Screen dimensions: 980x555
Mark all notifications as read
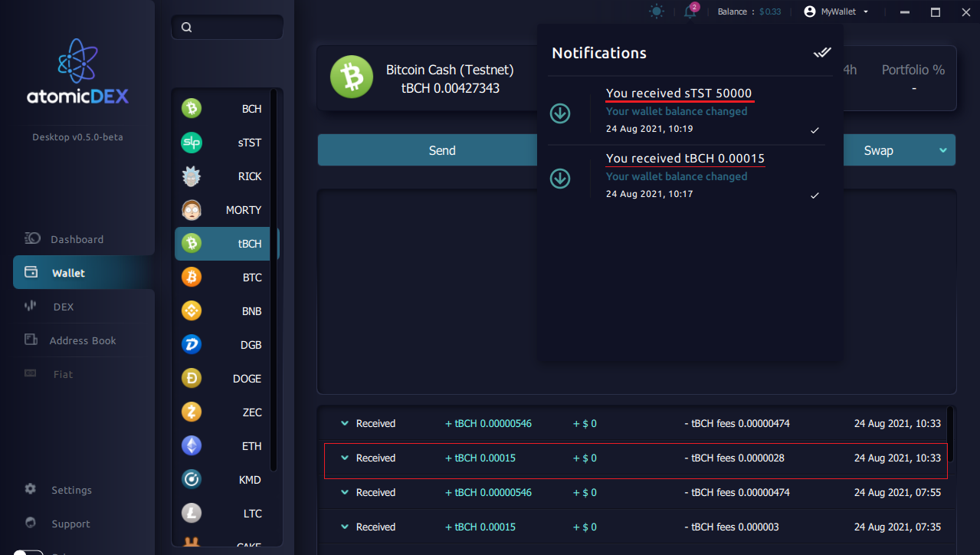click(822, 52)
